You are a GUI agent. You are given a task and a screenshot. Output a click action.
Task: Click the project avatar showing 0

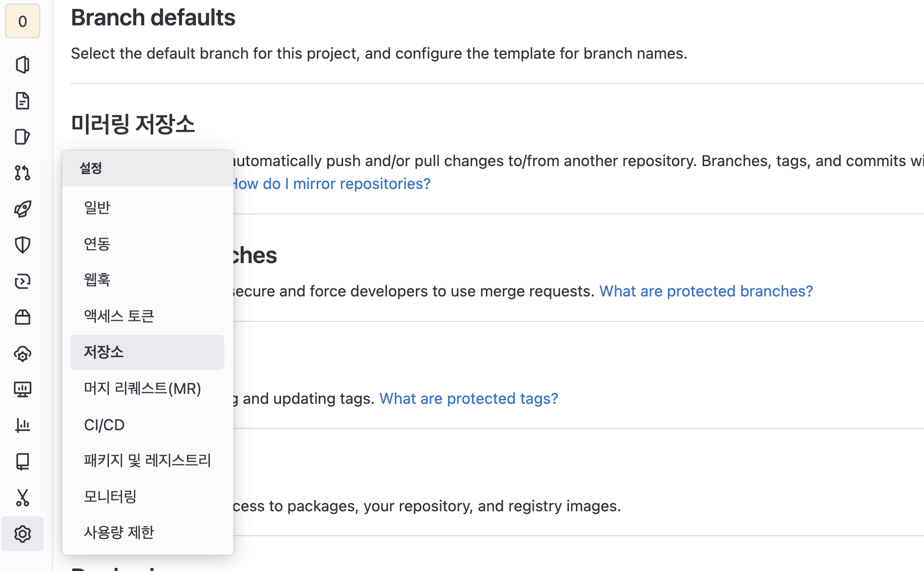22,21
